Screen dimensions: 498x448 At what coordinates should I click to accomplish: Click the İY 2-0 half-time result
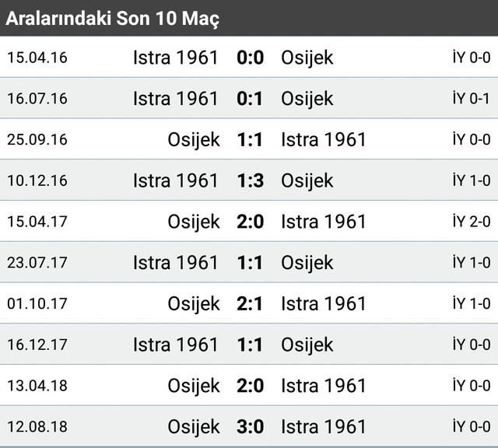point(472,222)
